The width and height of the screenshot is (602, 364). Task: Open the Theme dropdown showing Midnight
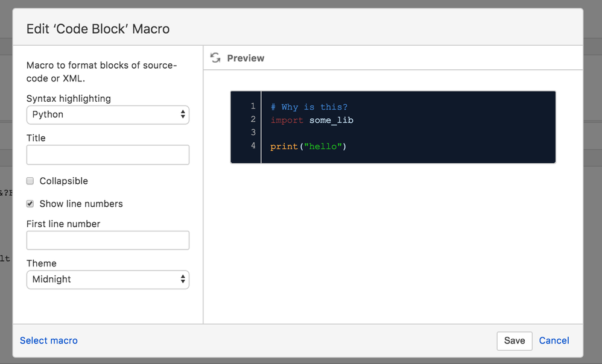pos(107,279)
